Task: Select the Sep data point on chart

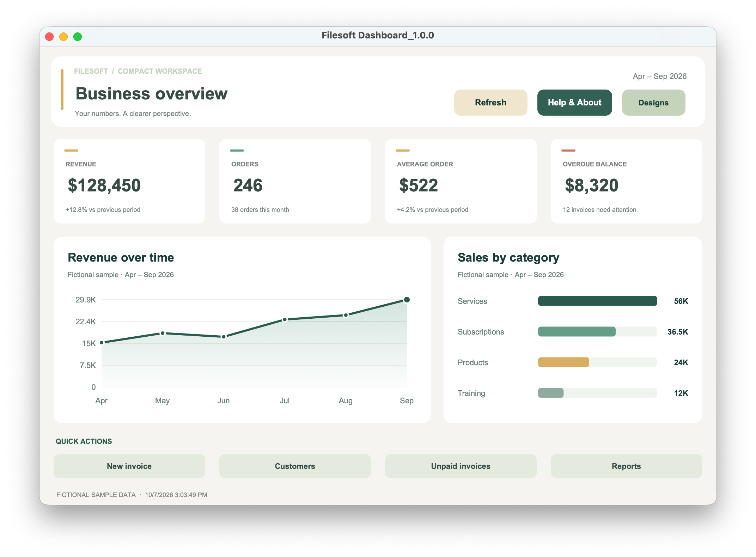Action: pos(407,300)
